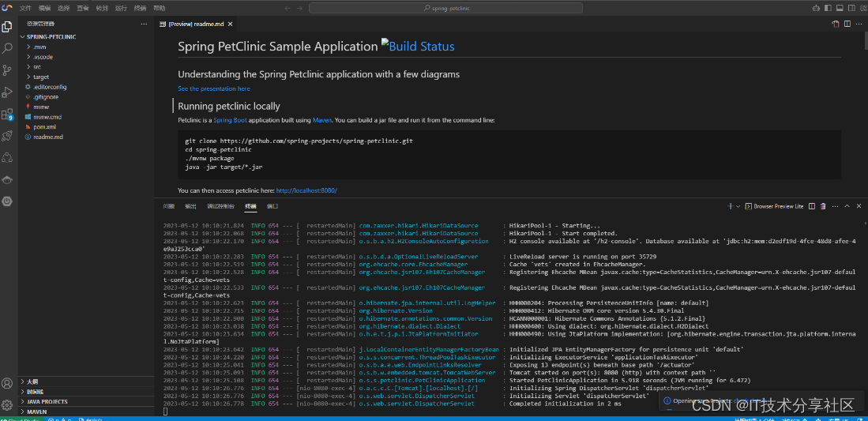Click the robot assistant icon in title bar

coord(816,9)
